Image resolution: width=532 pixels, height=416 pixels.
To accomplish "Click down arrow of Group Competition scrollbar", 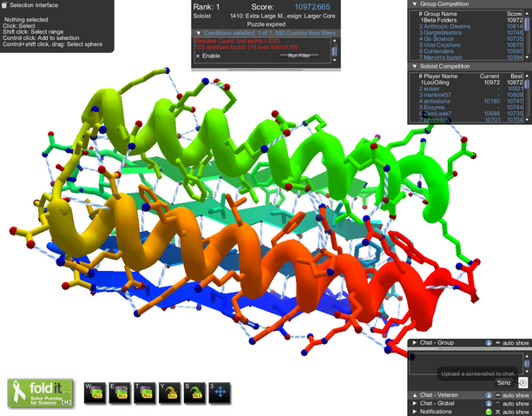I will pos(527,57).
